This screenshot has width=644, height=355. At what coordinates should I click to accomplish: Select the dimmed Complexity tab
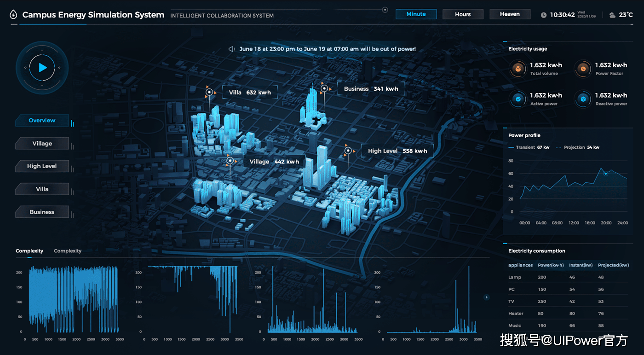[68, 251]
